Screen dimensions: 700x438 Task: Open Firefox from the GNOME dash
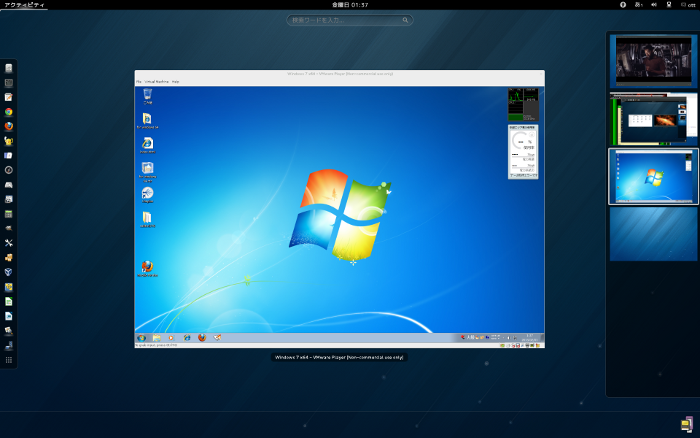click(x=9, y=127)
